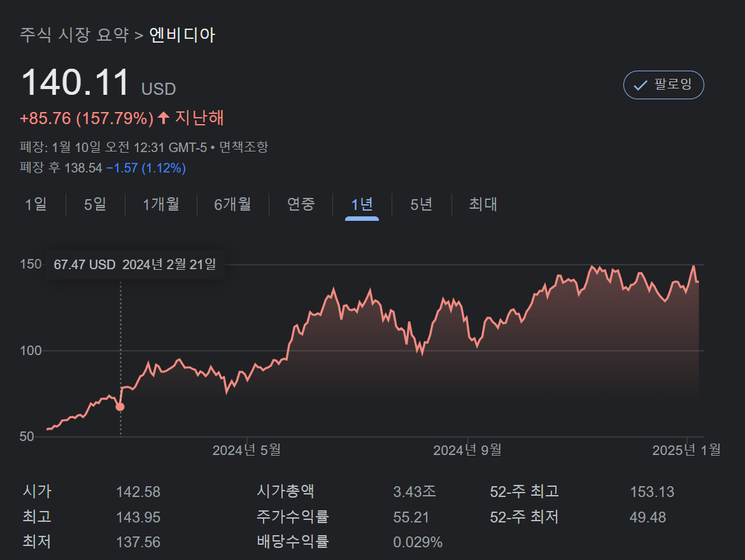The image size is (745, 560).
Task: Click the 67.47 USD chart tooltip
Action: (x=135, y=265)
